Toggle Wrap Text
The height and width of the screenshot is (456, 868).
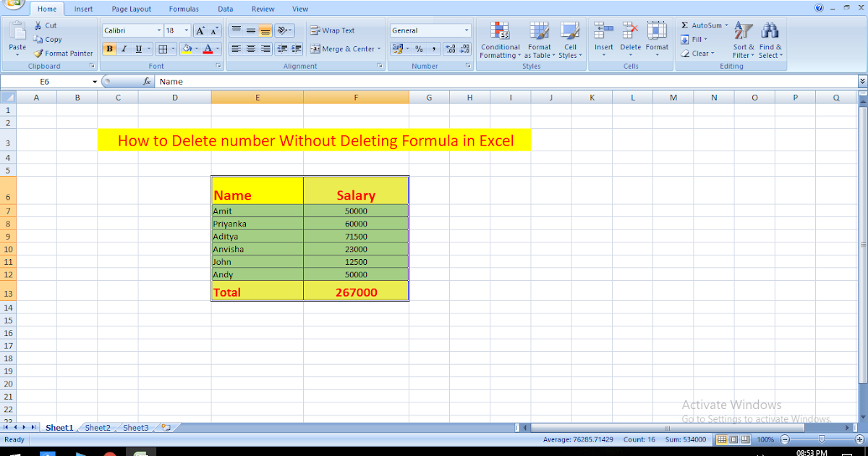coord(333,30)
